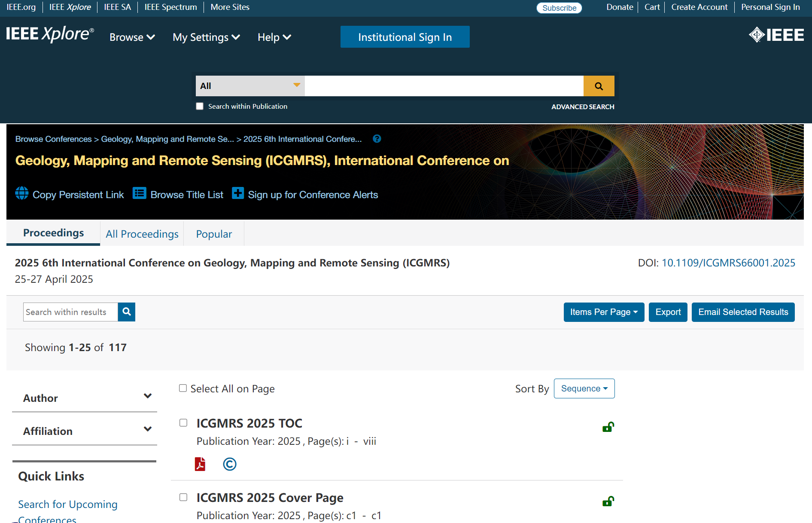
Task: Select the ICGMRS 2025 Cover Page checkbox
Action: (183, 497)
